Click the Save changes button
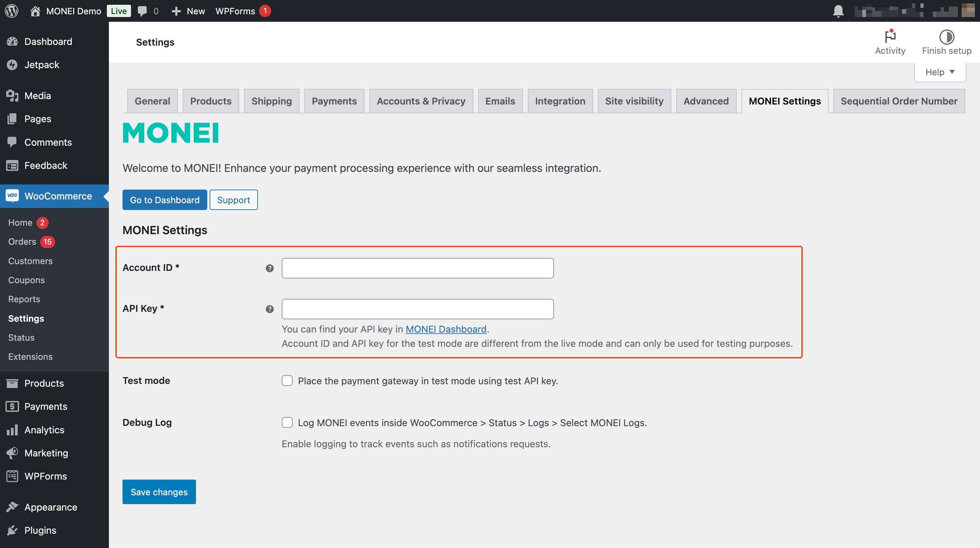 159,491
